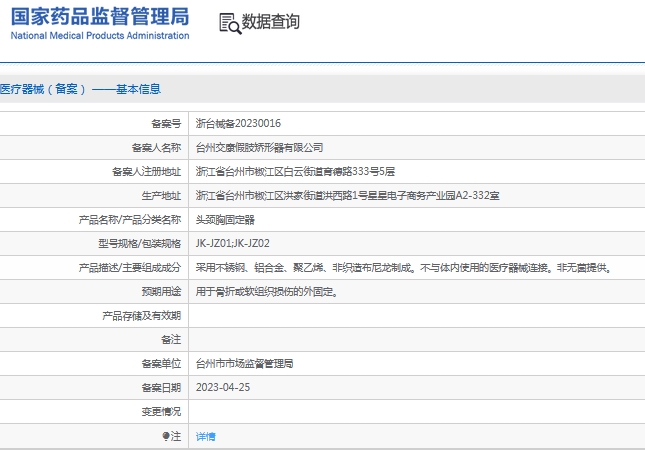Click the 预期用途 label

click(161, 292)
